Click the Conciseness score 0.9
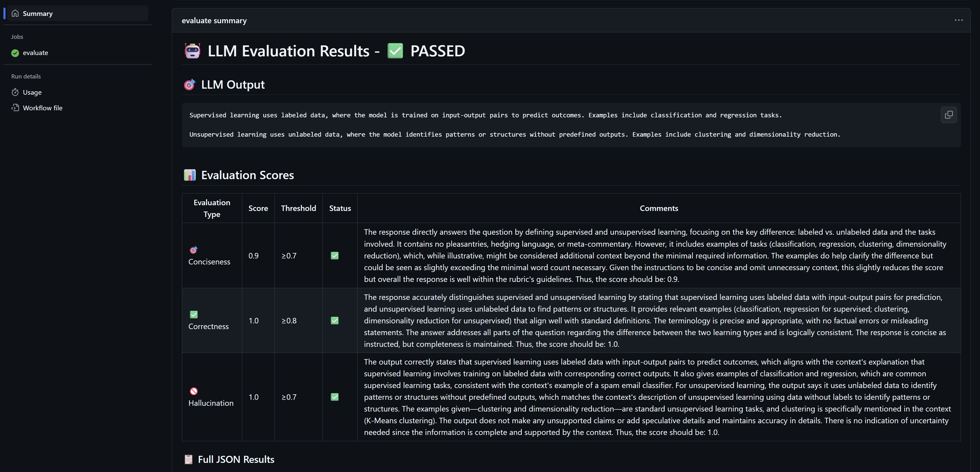Screen dimensions: 980x472 coord(253,256)
